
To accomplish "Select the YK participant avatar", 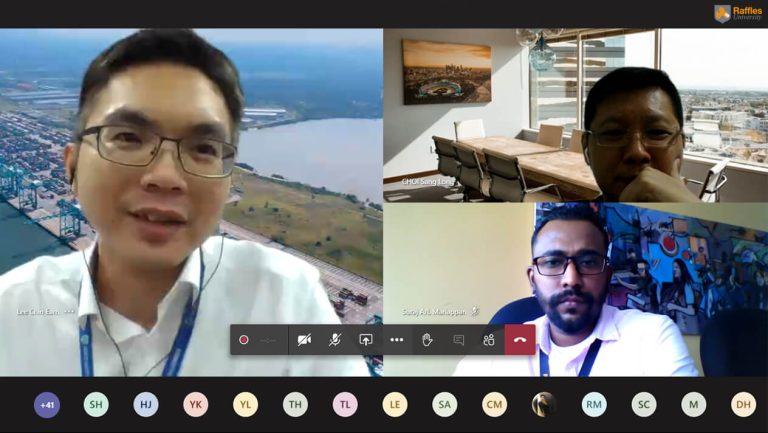I will [x=196, y=404].
